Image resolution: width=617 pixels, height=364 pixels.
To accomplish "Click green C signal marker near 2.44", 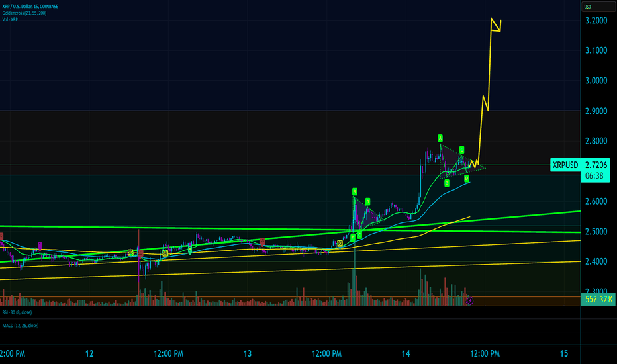I will click(190, 249).
